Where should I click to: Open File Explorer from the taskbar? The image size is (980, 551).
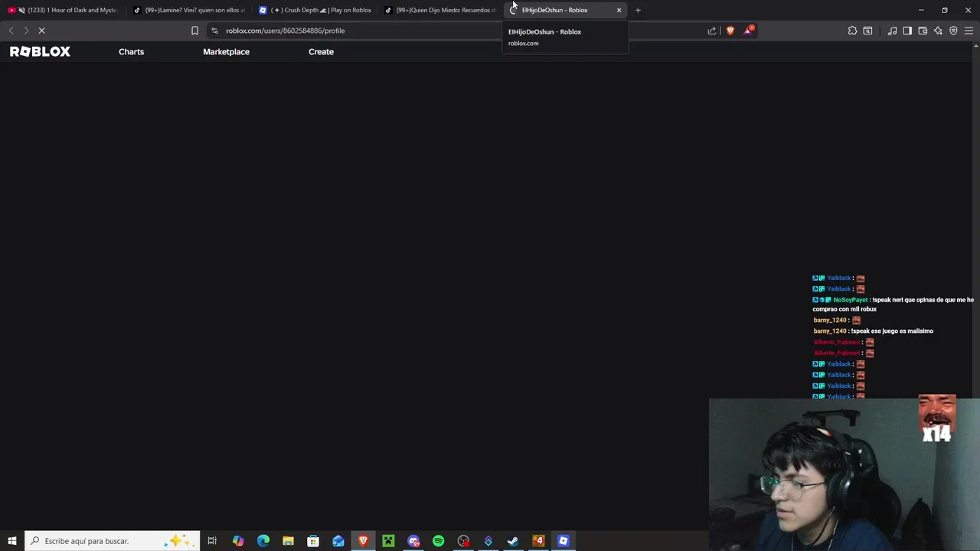click(x=288, y=541)
